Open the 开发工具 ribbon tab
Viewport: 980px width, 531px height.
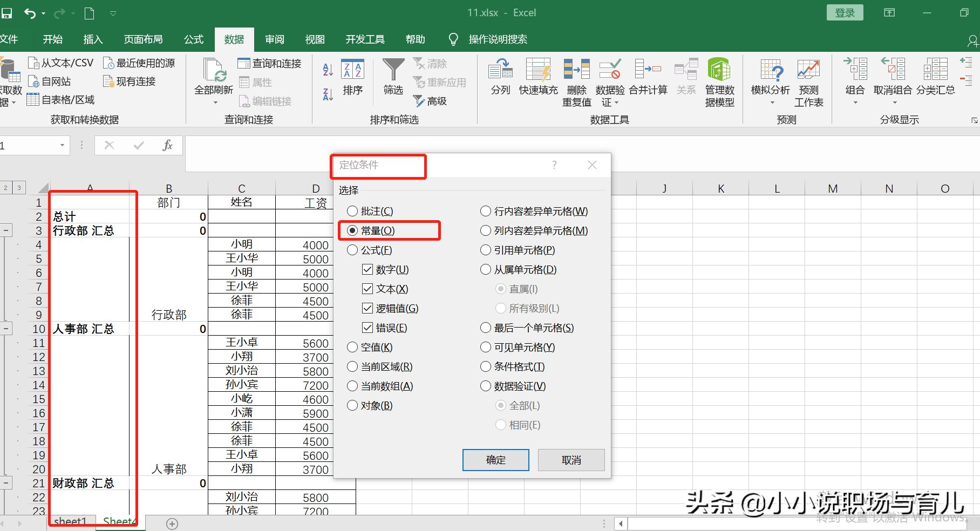point(364,39)
